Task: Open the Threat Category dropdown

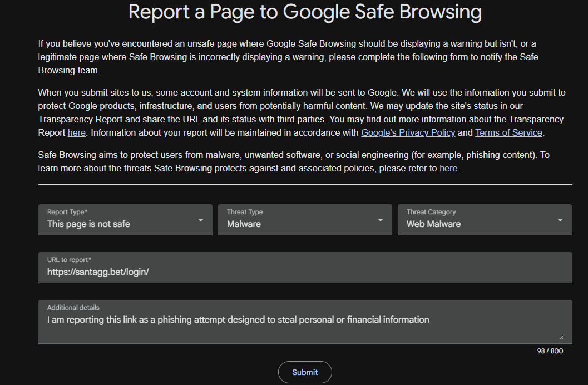Action: coord(485,220)
